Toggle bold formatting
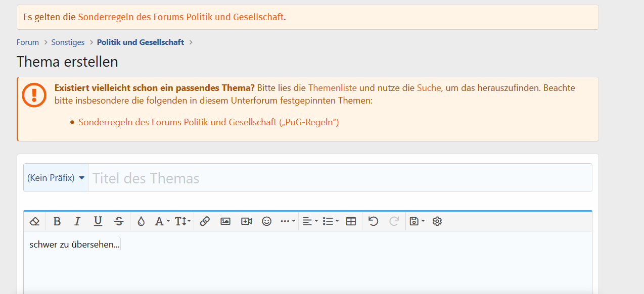This screenshot has height=294, width=644. [x=57, y=221]
